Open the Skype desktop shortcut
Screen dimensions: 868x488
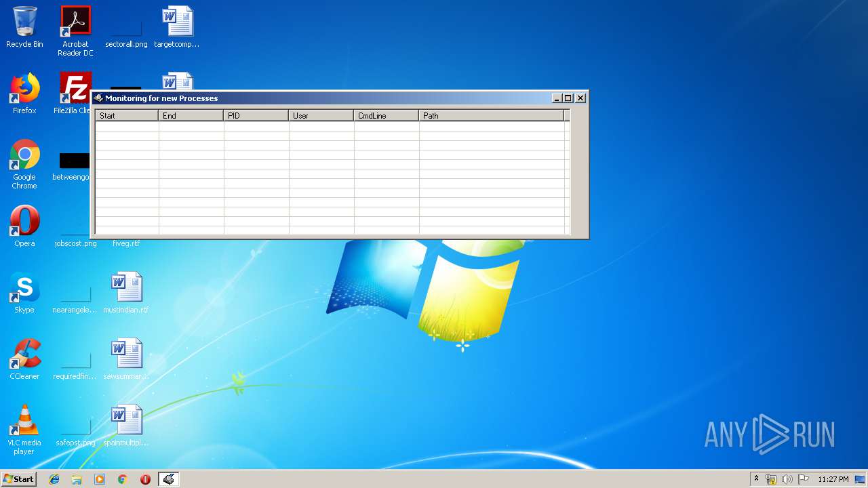24,293
